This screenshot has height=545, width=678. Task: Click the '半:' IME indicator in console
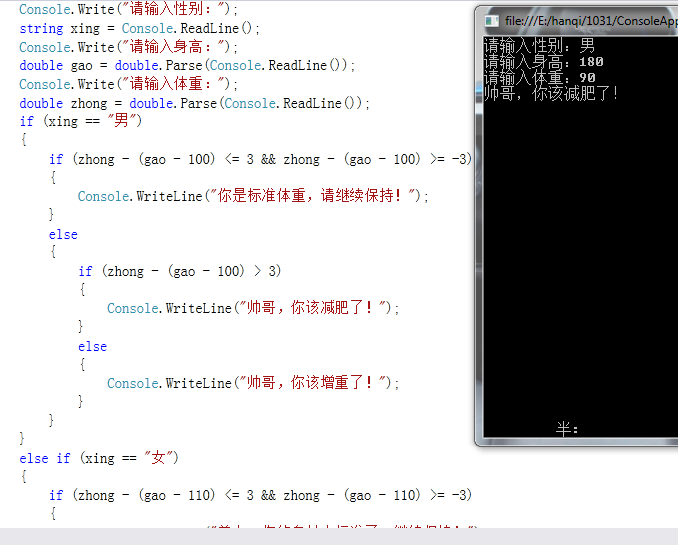pyautogui.click(x=567, y=429)
